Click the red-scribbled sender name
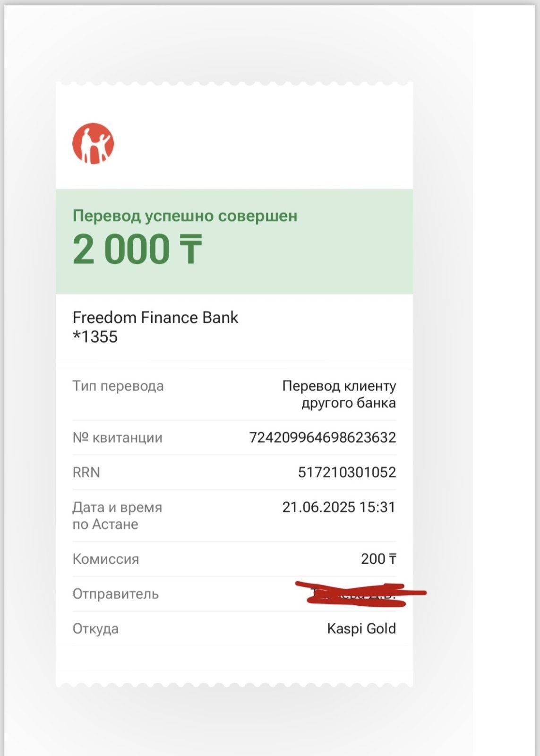This screenshot has height=756, width=540. (x=357, y=594)
